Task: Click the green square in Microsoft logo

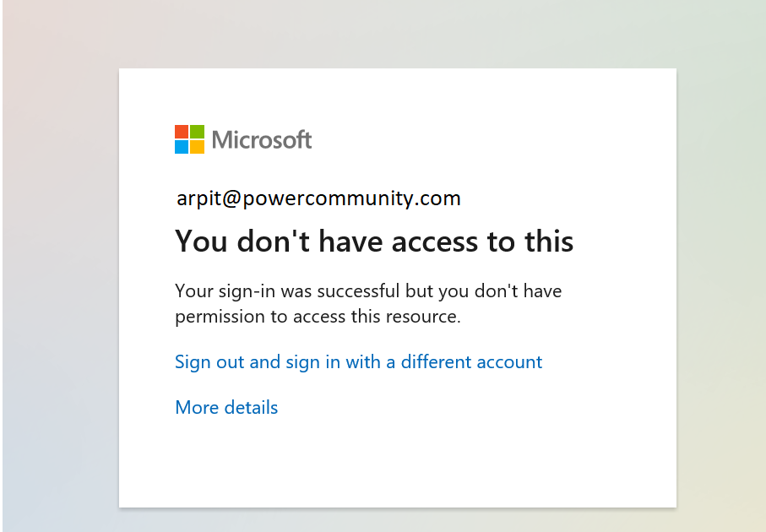Action: pyautogui.click(x=198, y=132)
